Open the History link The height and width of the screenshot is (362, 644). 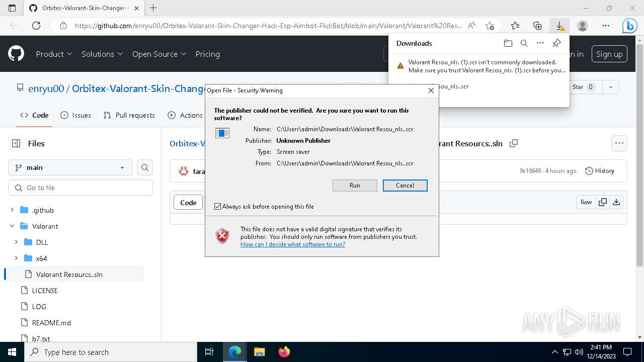[600, 171]
